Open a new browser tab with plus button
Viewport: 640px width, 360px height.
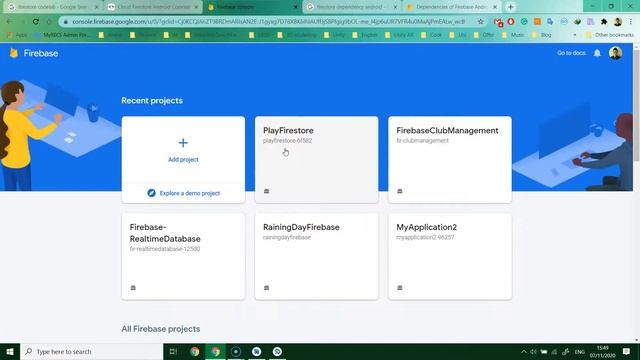(511, 7)
